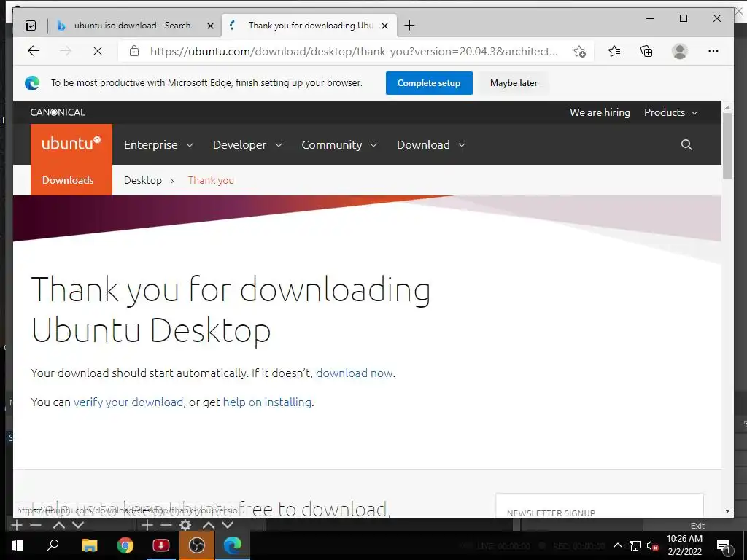Click the download now link

click(x=355, y=373)
